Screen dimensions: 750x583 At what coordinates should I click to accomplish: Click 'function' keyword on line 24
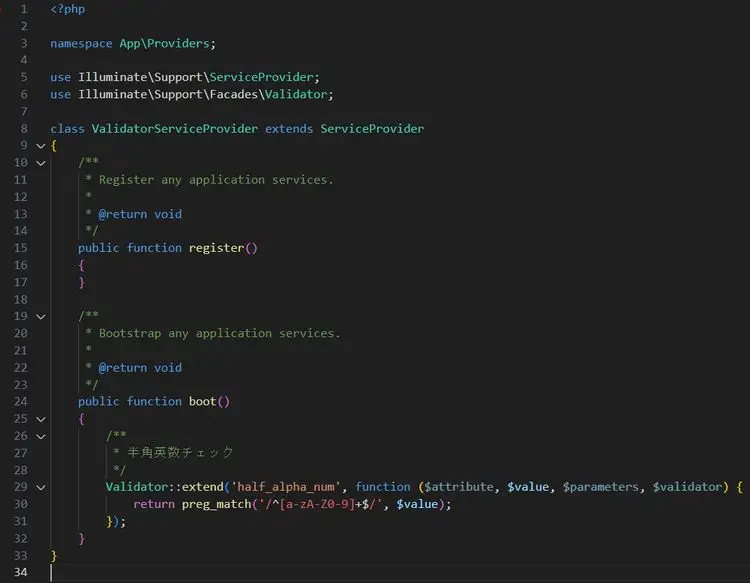click(x=154, y=401)
